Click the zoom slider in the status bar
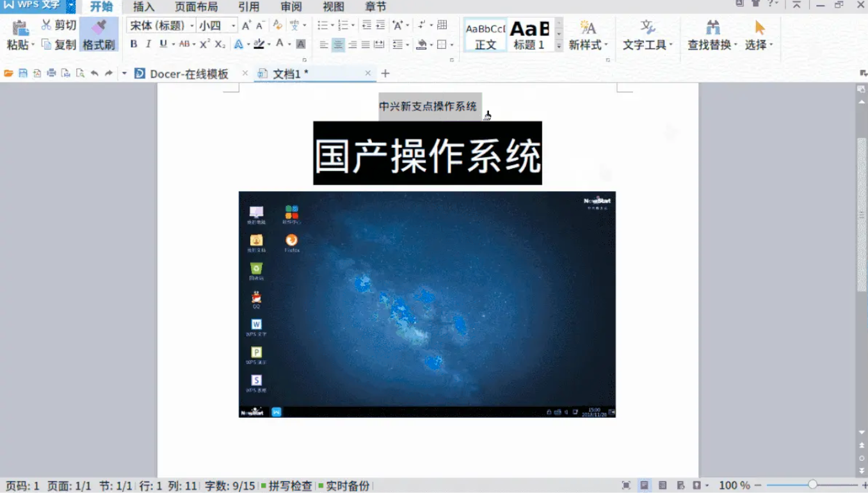Image resolution: width=868 pixels, height=494 pixels. pos(812,485)
